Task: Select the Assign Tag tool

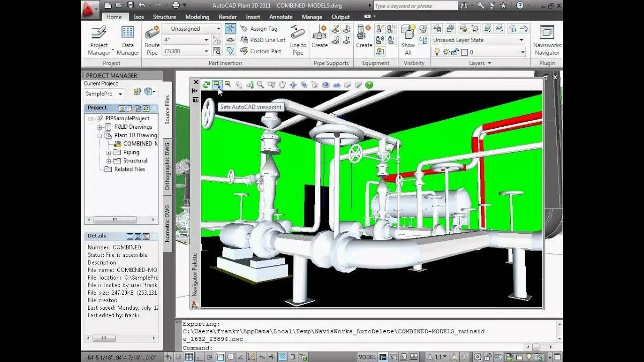Action: tap(259, 29)
